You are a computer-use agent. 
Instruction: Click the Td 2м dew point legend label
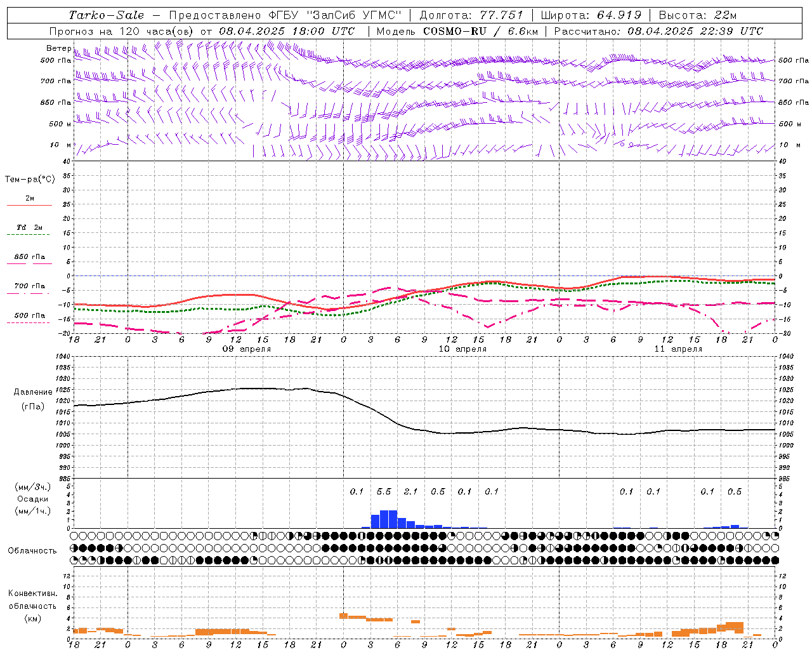pos(29,227)
